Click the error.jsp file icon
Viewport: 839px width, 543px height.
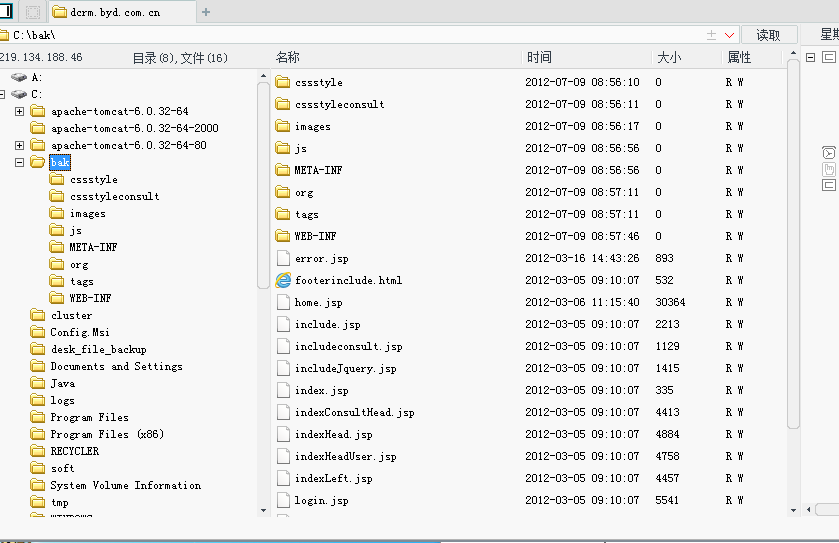coord(283,258)
